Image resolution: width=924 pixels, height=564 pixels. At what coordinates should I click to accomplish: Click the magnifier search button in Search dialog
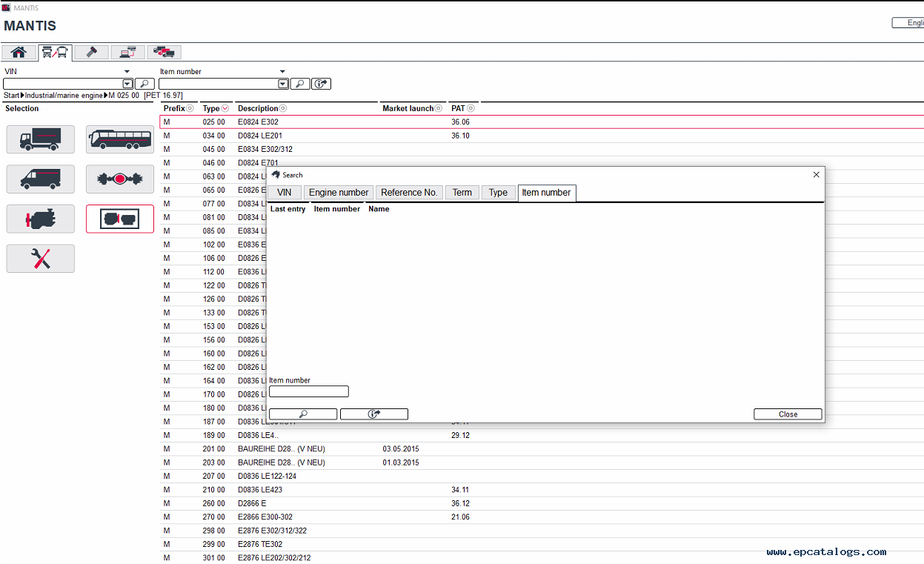302,414
